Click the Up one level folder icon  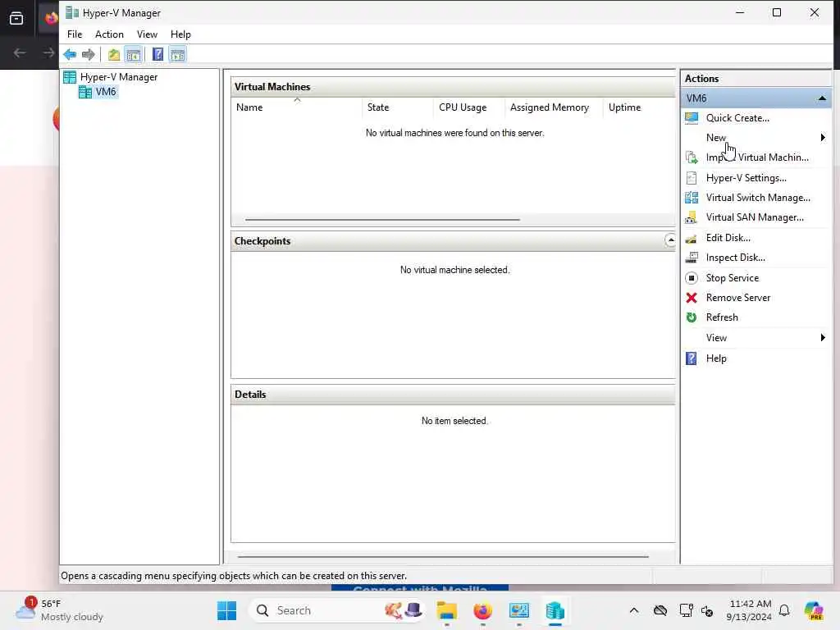(113, 54)
